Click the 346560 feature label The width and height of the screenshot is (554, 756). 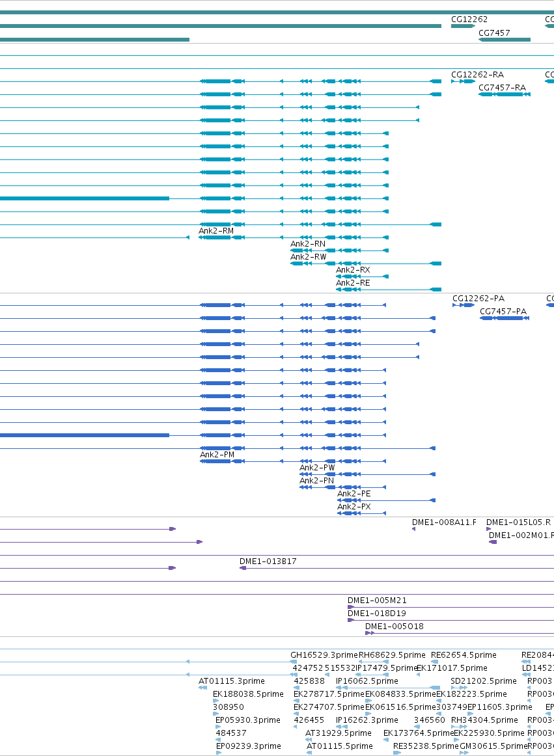pos(430,720)
